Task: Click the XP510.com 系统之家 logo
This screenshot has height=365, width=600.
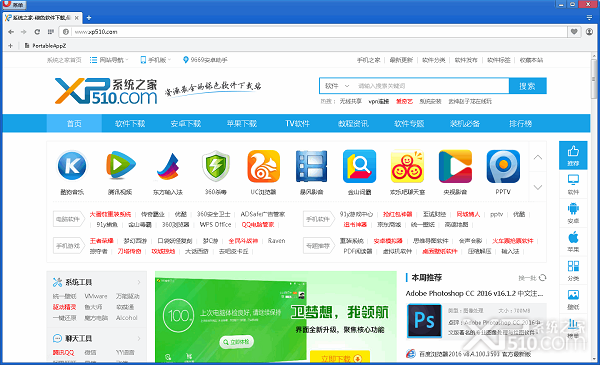Action: point(106,91)
